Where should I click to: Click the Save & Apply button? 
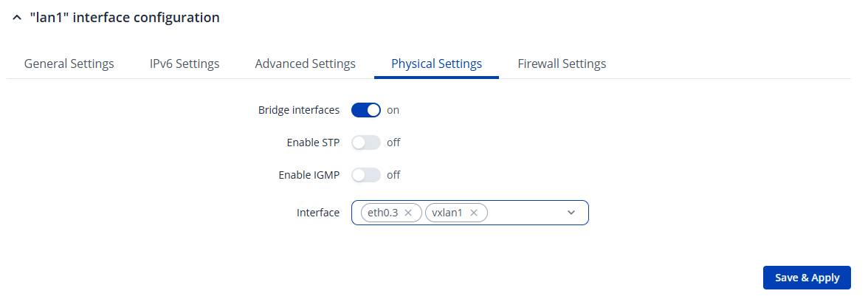807,278
